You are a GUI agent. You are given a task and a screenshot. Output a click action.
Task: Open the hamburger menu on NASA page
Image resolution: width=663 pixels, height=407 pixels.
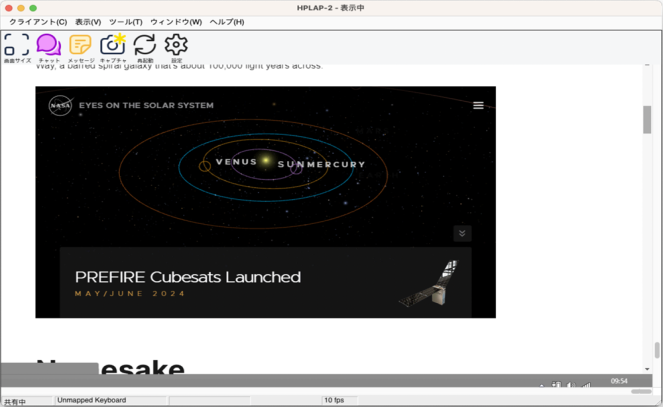tap(478, 105)
